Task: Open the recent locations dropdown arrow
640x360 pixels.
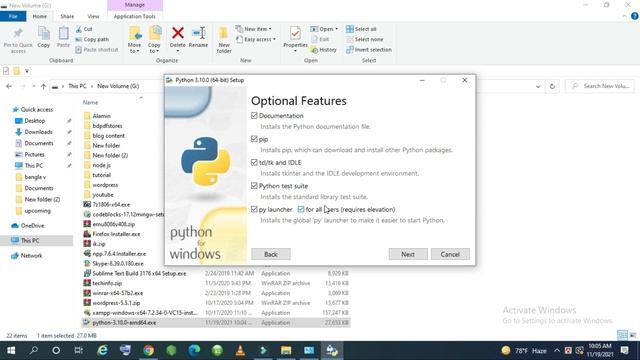Action: coord(33,86)
